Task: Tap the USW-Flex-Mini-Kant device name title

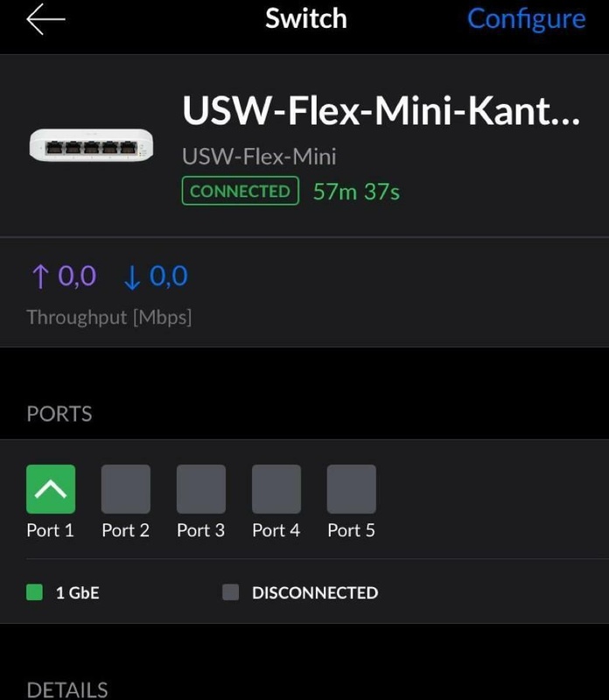Action: [x=381, y=111]
